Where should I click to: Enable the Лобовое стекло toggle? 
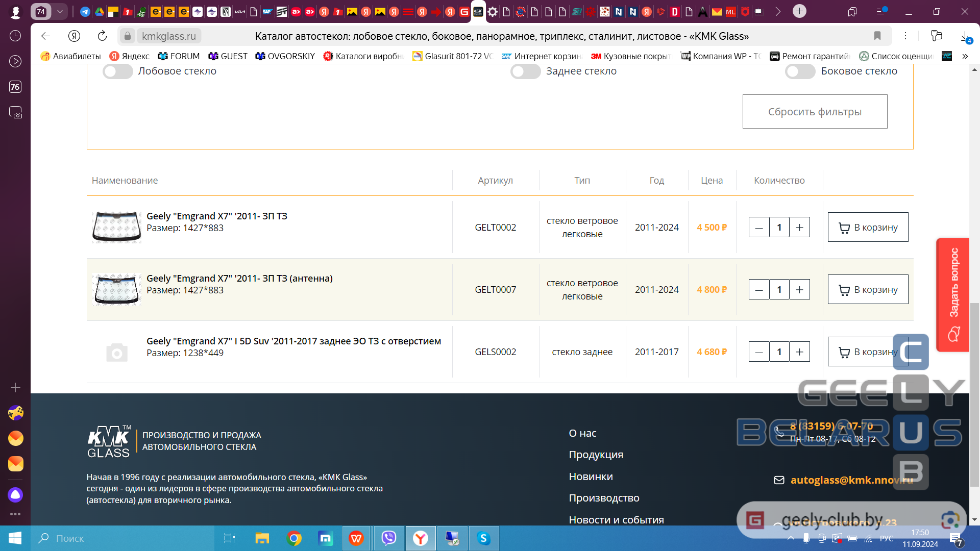pyautogui.click(x=117, y=71)
